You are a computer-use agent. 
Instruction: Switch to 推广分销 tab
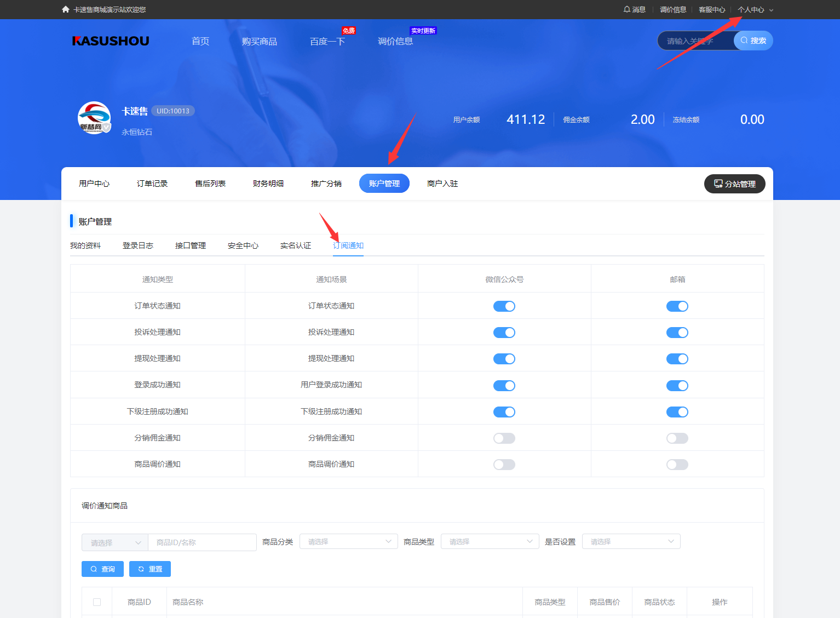coord(326,184)
